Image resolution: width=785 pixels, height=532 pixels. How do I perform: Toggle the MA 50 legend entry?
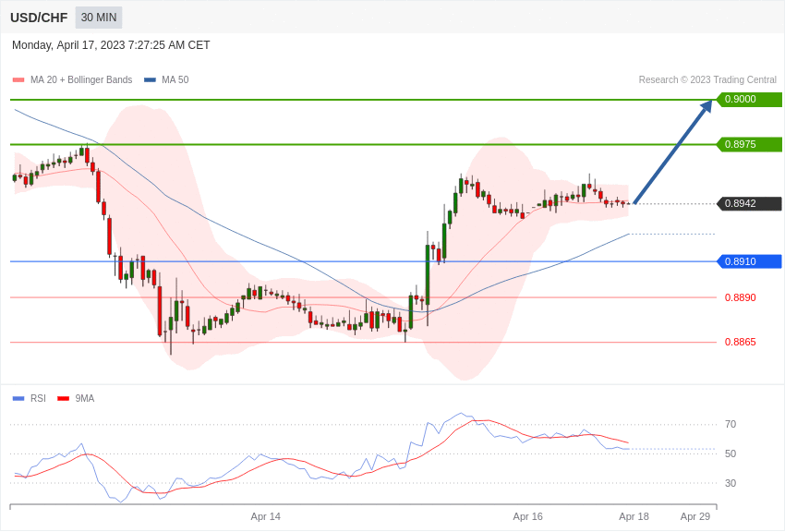click(166, 80)
